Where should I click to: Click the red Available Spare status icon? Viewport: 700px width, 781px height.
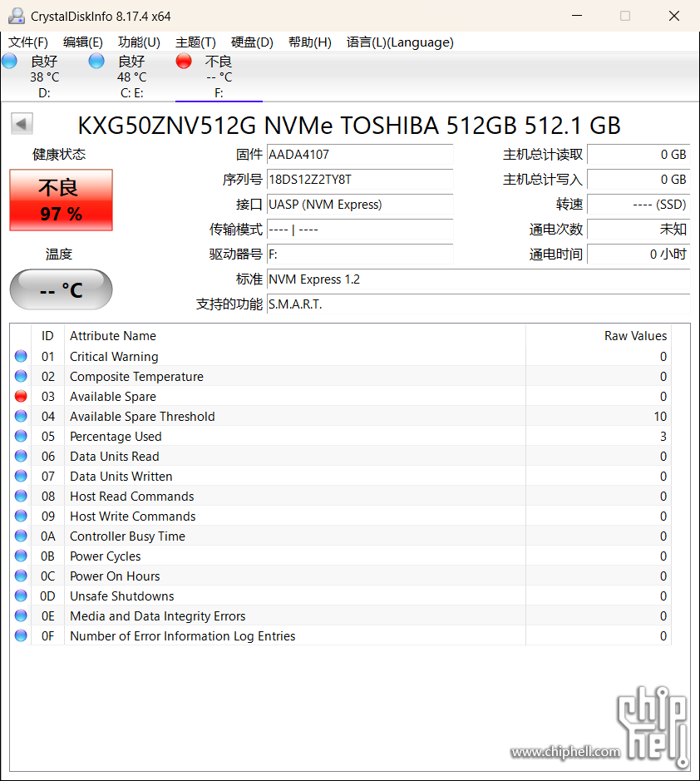pyautogui.click(x=21, y=396)
